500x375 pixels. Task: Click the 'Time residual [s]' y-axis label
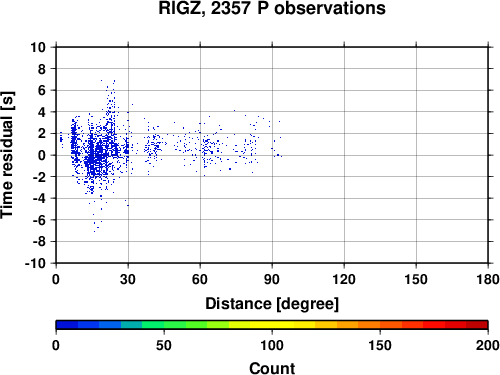tap(7, 155)
